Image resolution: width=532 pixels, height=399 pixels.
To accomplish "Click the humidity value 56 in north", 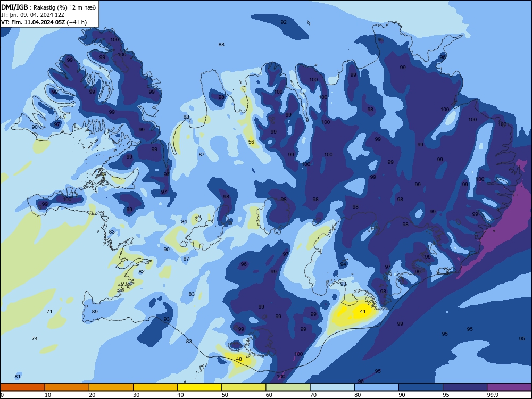I will (x=251, y=142).
